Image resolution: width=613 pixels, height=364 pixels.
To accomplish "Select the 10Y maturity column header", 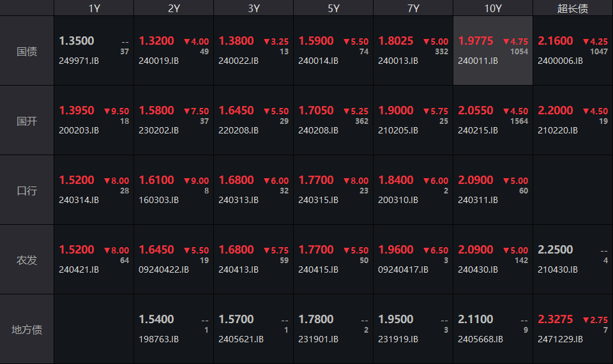I will pyautogui.click(x=493, y=8).
